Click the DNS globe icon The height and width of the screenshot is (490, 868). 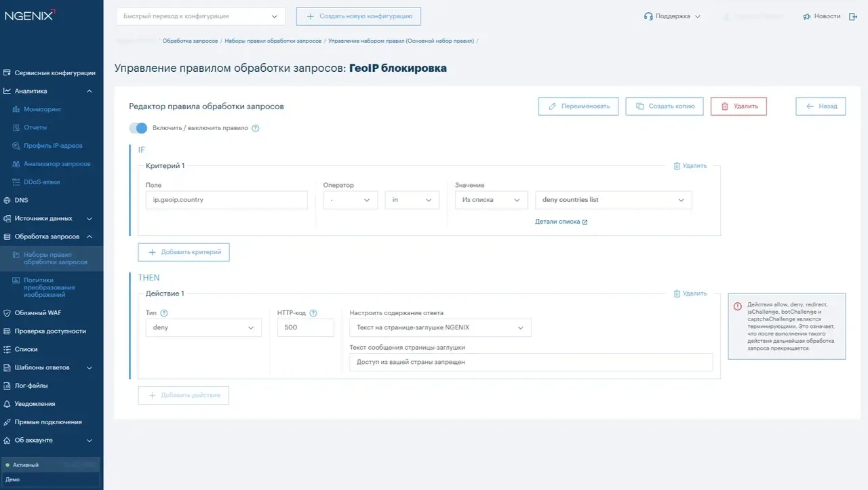[x=7, y=201]
